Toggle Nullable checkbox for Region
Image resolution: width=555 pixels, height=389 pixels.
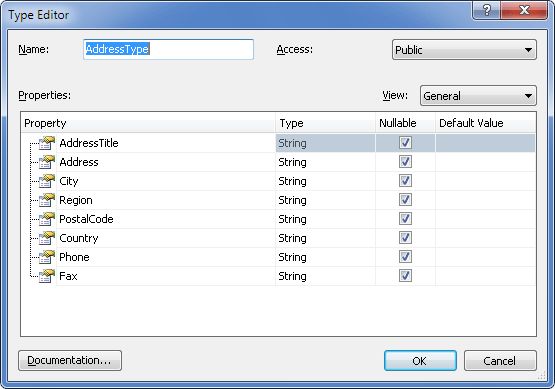pyautogui.click(x=405, y=200)
